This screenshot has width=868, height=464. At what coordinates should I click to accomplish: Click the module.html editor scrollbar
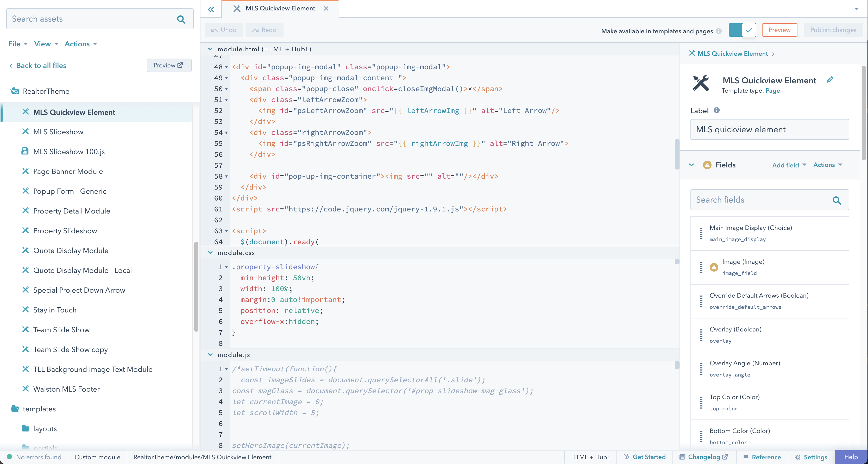(677, 154)
